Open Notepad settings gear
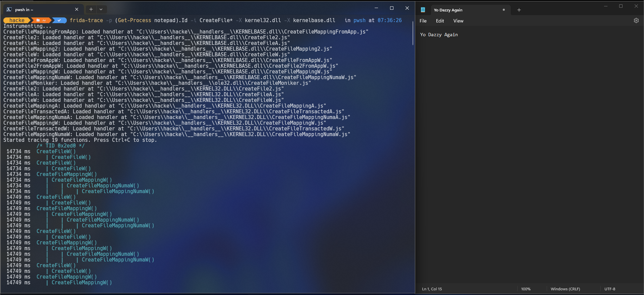 [x=636, y=20]
